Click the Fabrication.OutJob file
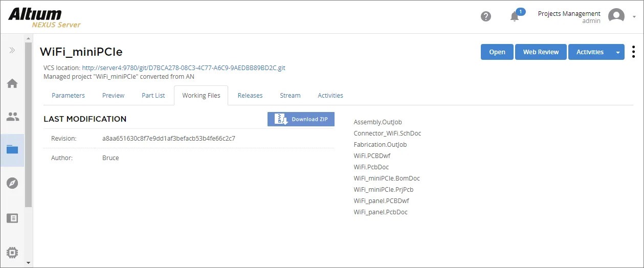This screenshot has width=644, height=268. [380, 145]
